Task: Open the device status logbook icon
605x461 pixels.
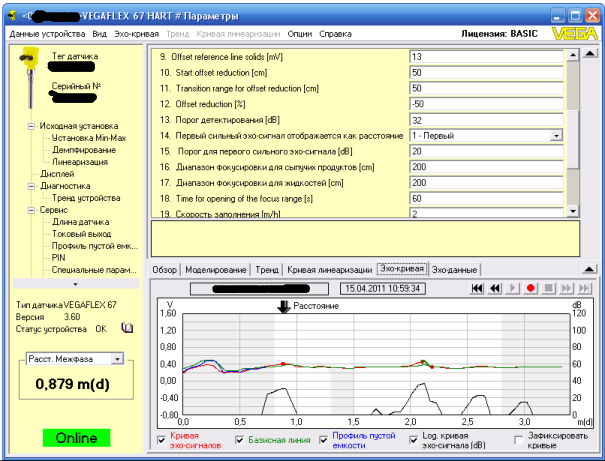Action: pos(127,328)
